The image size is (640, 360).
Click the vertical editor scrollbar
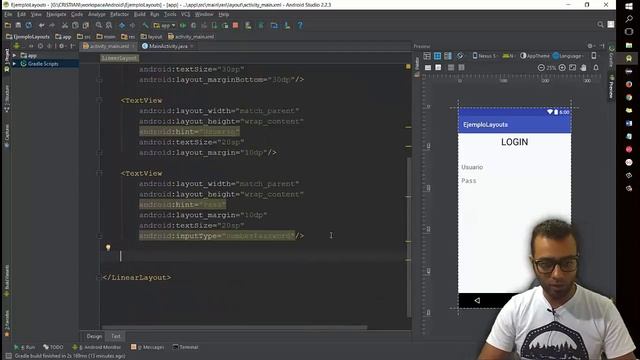(x=409, y=237)
